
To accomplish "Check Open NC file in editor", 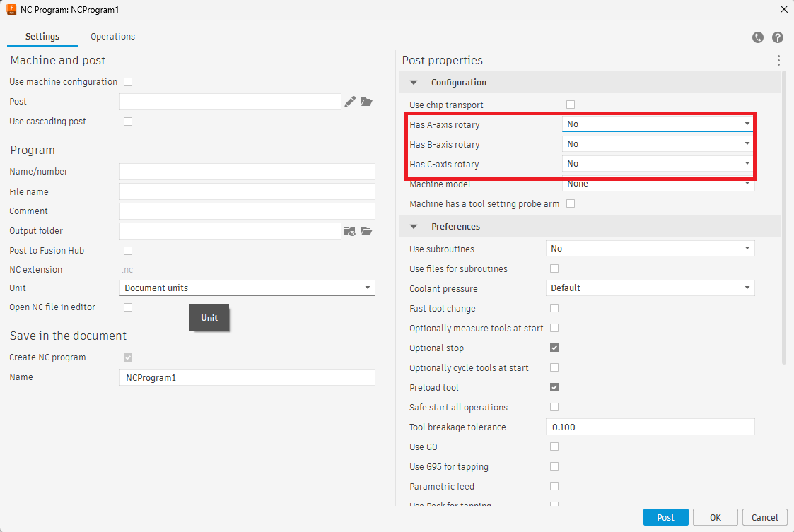I will [128, 307].
